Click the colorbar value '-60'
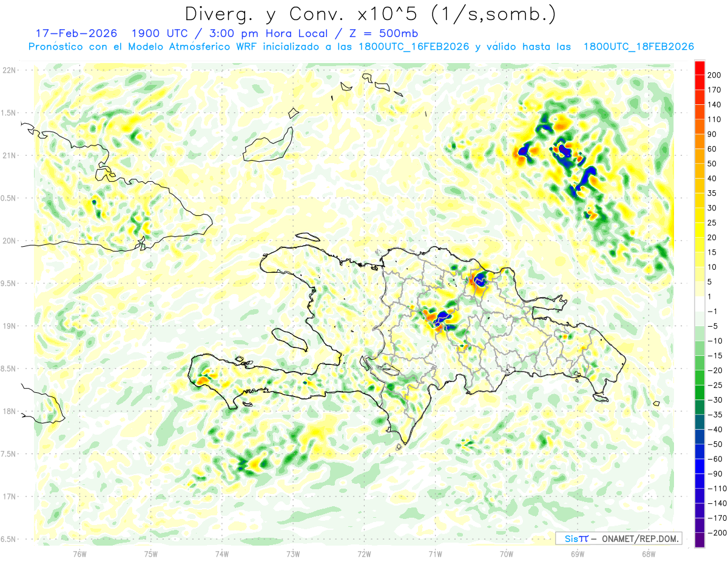This screenshot has width=728, height=562. [x=716, y=459]
